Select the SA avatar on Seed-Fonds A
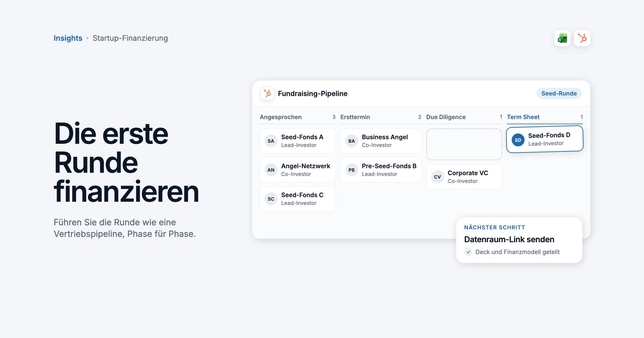 [271, 141]
